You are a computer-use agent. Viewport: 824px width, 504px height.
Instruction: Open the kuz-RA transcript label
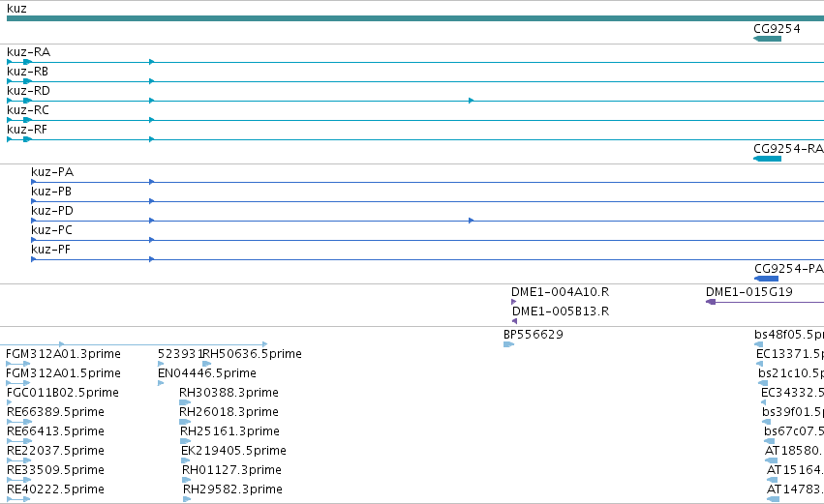(x=28, y=52)
